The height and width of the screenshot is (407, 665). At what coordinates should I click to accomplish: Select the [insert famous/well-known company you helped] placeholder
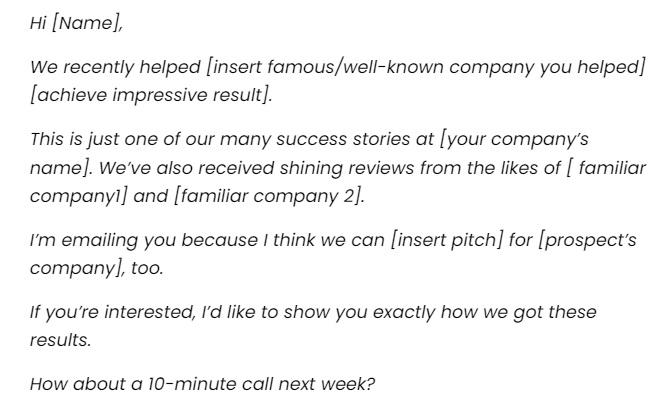click(426, 67)
